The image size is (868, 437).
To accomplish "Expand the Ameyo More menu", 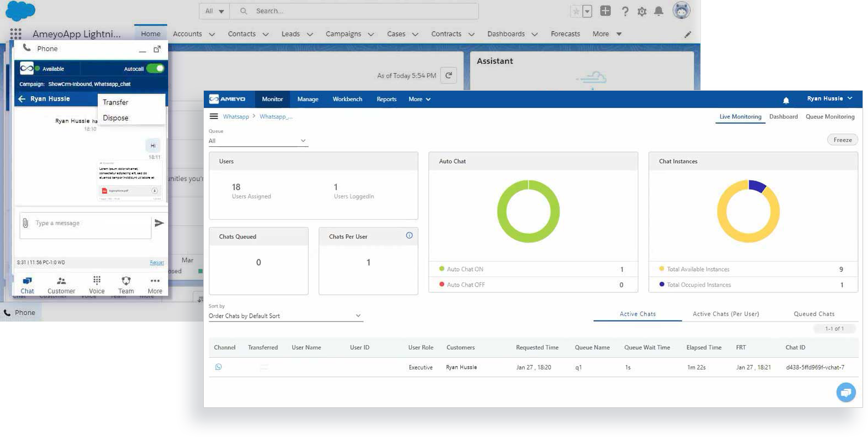I will click(x=420, y=99).
